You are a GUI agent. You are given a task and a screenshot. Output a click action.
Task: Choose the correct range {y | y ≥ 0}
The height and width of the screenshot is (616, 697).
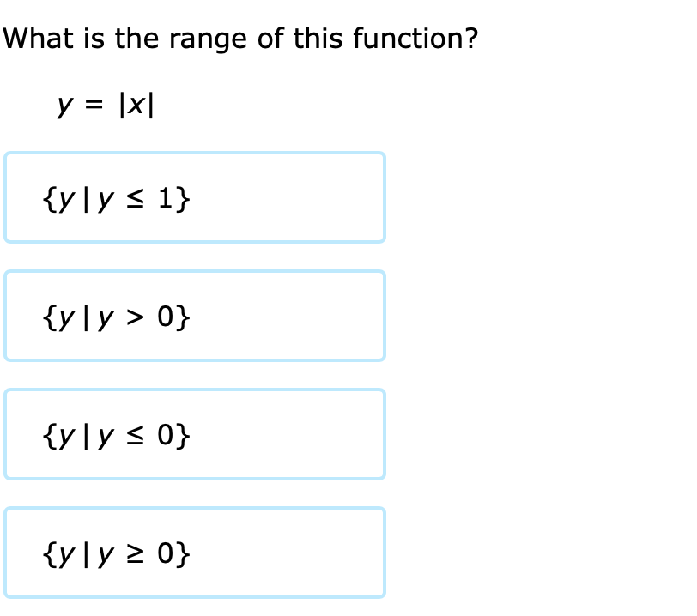pyautogui.click(x=195, y=553)
